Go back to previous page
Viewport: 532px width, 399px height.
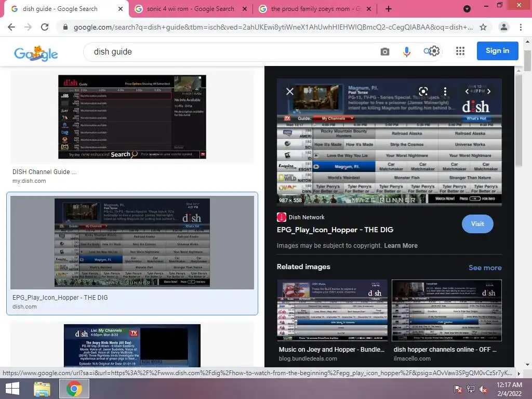point(11,27)
